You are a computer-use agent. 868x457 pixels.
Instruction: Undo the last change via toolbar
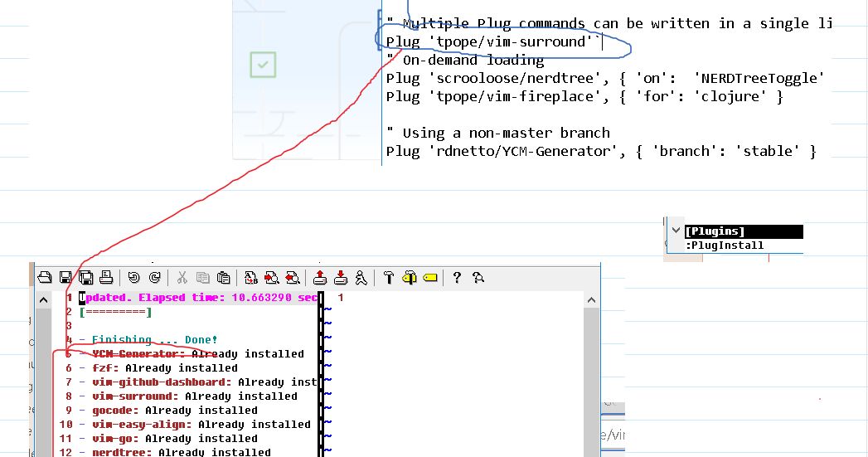pos(133,278)
